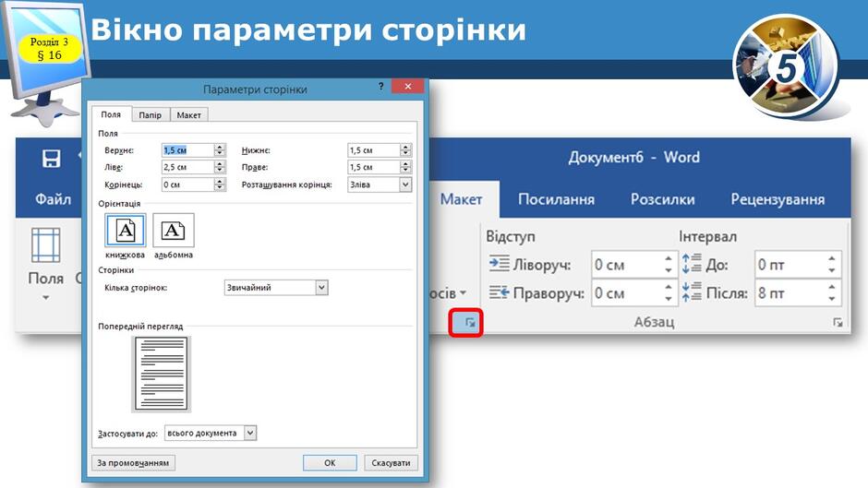Viewport: 868px width, 488px height.
Task: Click the Ліворуч left indent icon
Action: point(499,264)
